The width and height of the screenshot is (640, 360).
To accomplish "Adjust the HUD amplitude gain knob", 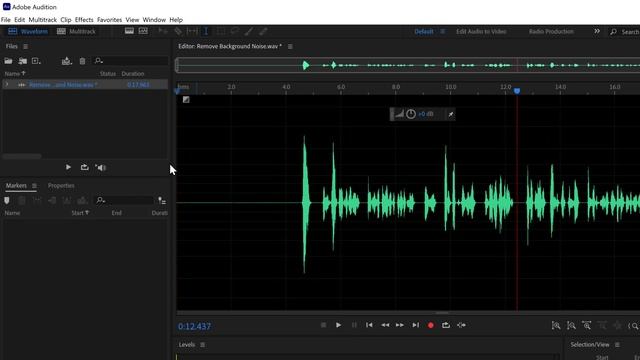I will (x=411, y=114).
